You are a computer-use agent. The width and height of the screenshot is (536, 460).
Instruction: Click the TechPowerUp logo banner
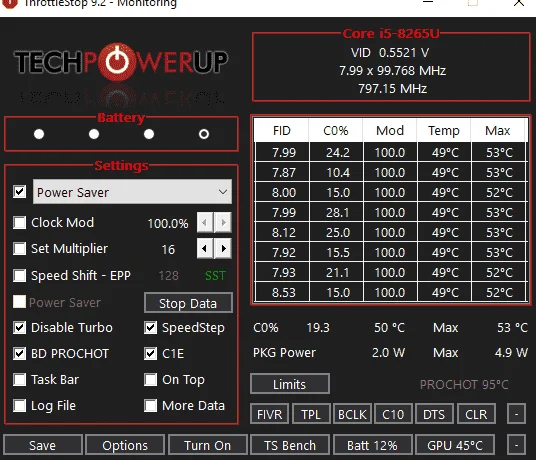(121, 63)
